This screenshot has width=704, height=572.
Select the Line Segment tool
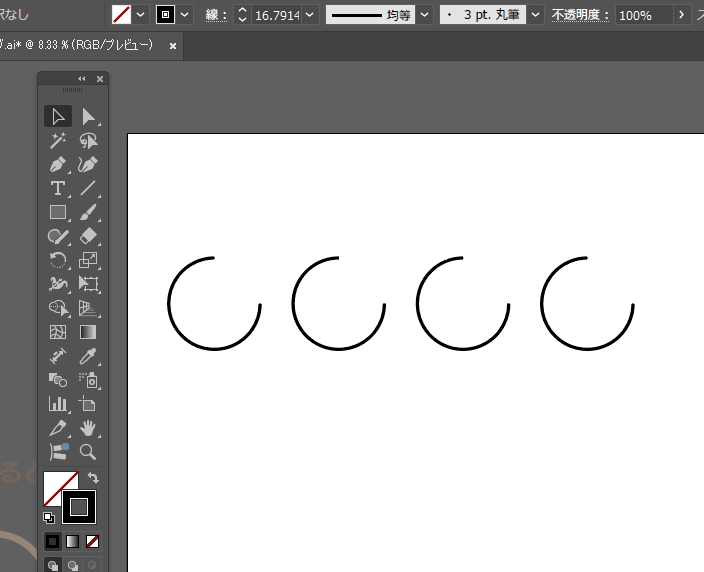point(88,188)
